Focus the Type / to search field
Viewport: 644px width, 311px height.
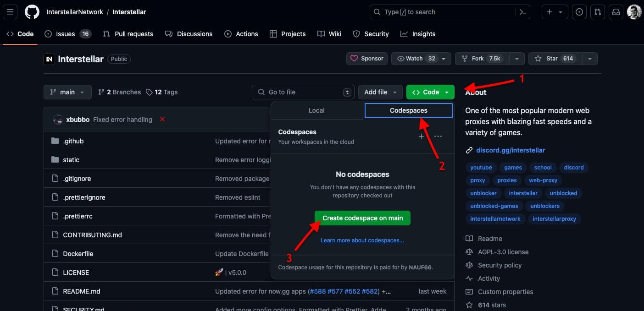pos(450,12)
